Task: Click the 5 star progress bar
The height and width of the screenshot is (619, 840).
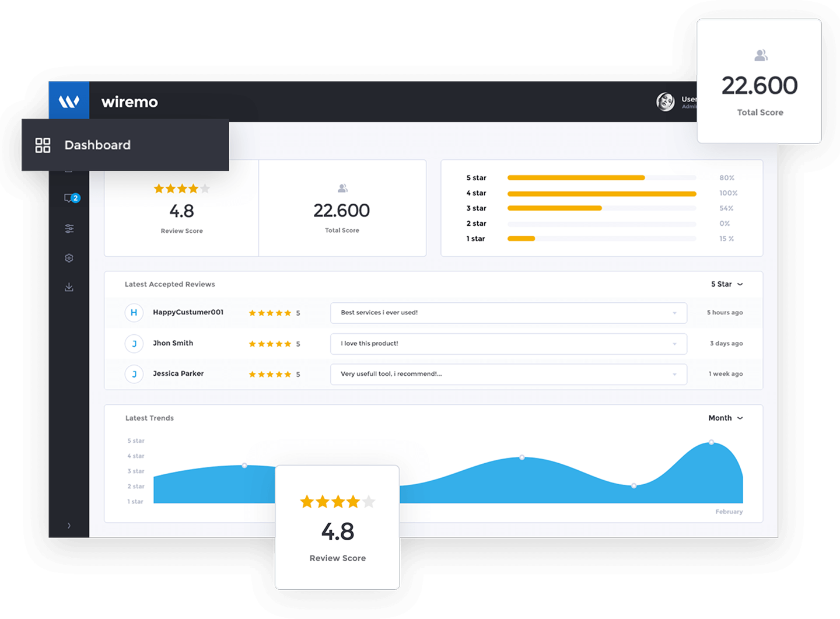Action: (x=602, y=177)
